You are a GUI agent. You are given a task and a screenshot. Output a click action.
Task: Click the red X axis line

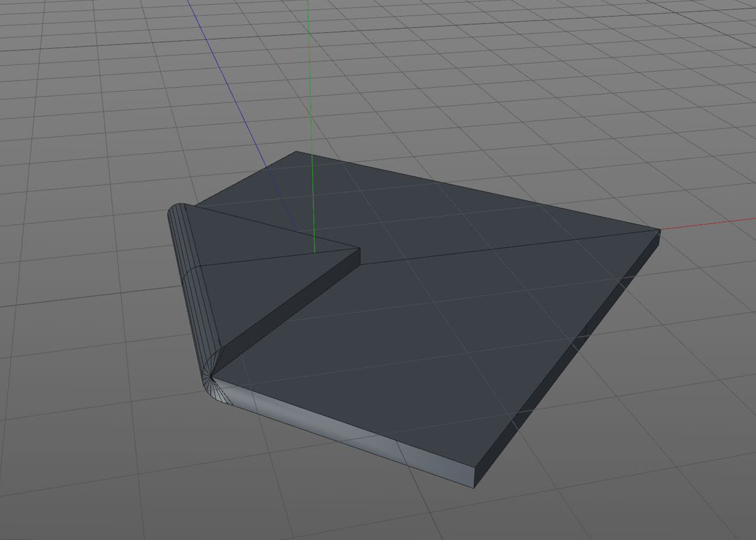click(711, 223)
